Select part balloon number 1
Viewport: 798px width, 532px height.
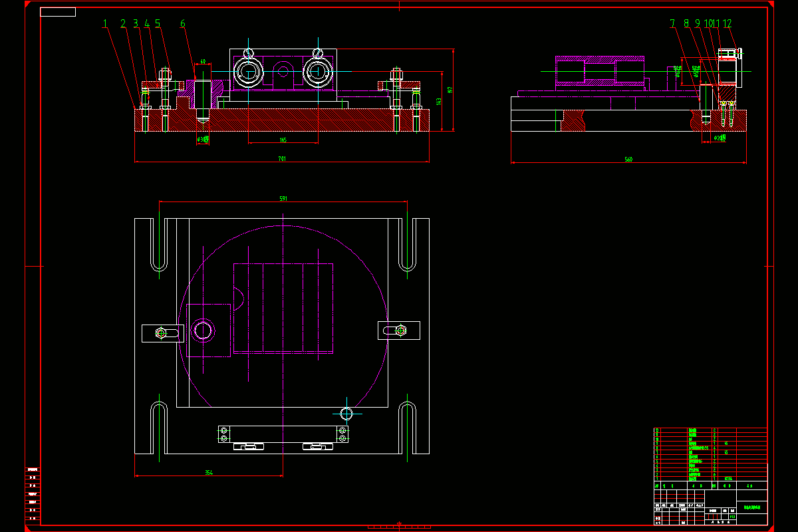click(x=104, y=24)
